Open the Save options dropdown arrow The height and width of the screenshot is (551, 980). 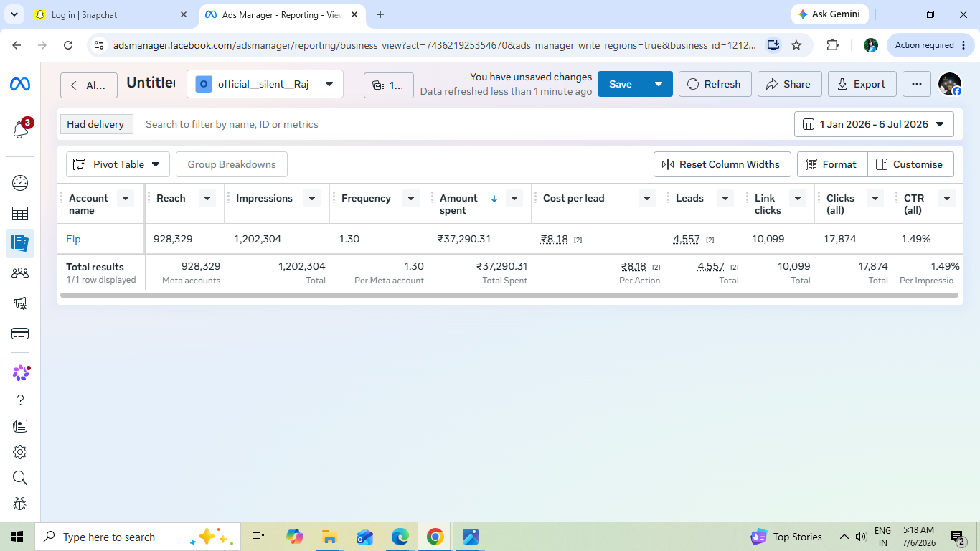[x=658, y=84]
